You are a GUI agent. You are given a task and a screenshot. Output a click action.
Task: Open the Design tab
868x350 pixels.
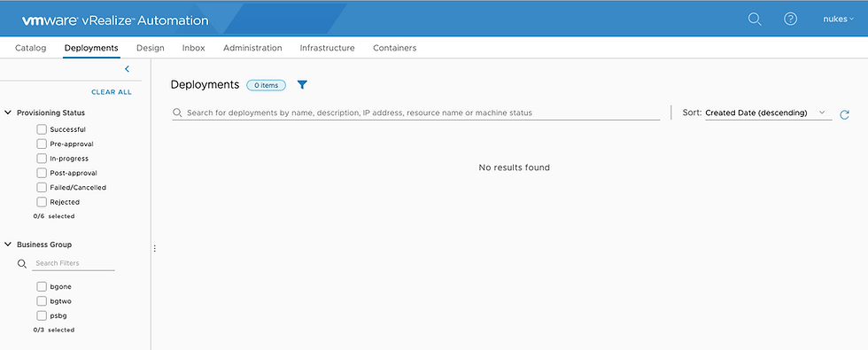pos(150,48)
